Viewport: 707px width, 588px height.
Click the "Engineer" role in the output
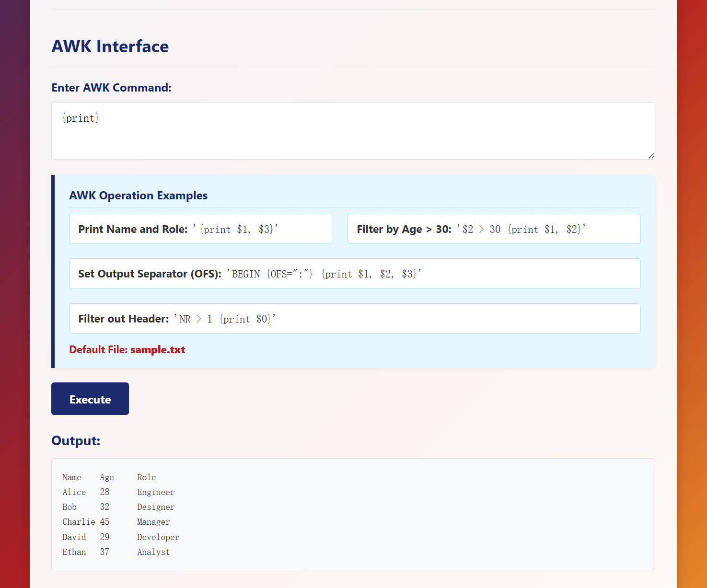click(156, 492)
